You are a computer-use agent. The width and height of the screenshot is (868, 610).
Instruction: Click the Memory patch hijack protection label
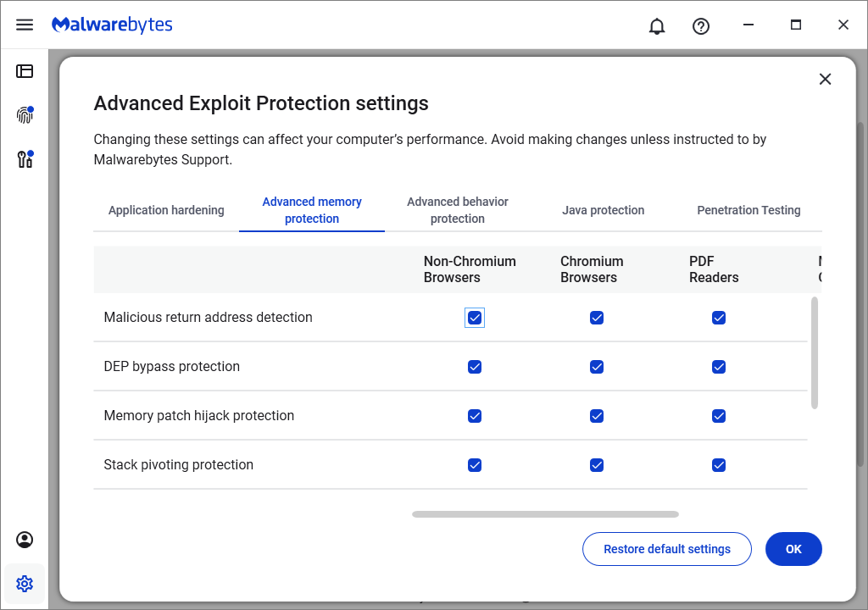click(x=198, y=416)
